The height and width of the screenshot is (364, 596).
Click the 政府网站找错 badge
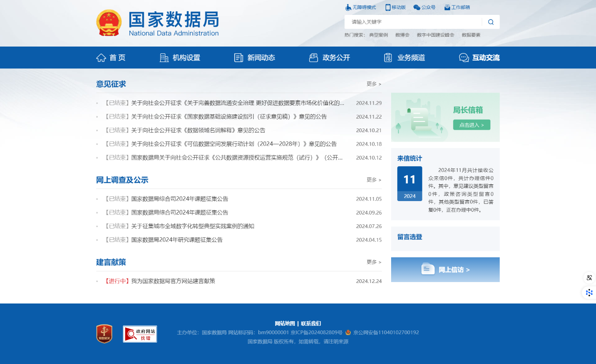tap(140, 334)
